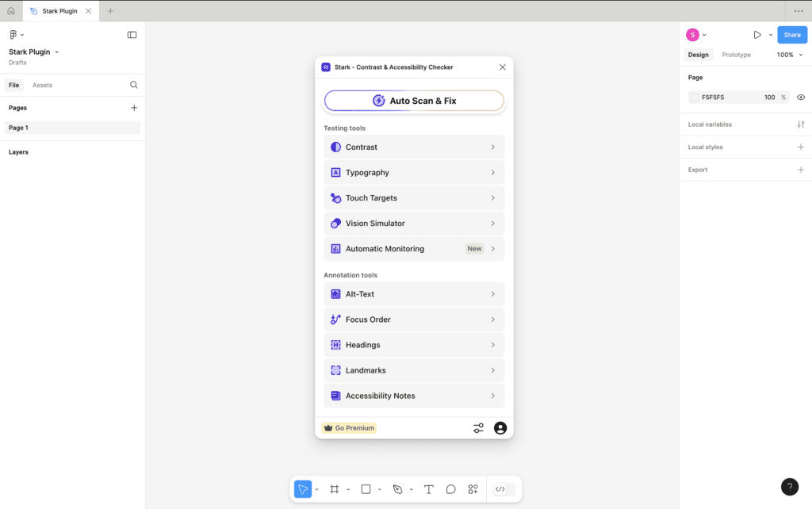The image size is (812, 509).
Task: Open the Move tool options arrow
Action: 316,489
